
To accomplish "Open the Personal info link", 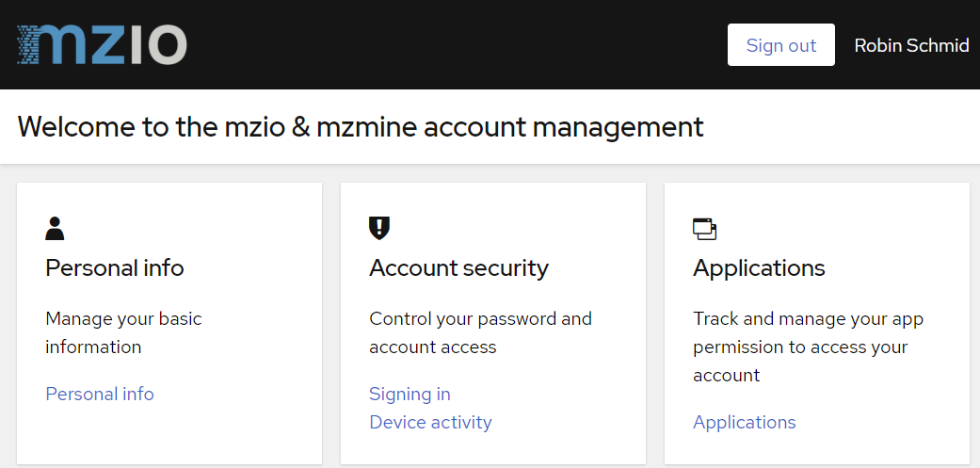I will tap(100, 395).
